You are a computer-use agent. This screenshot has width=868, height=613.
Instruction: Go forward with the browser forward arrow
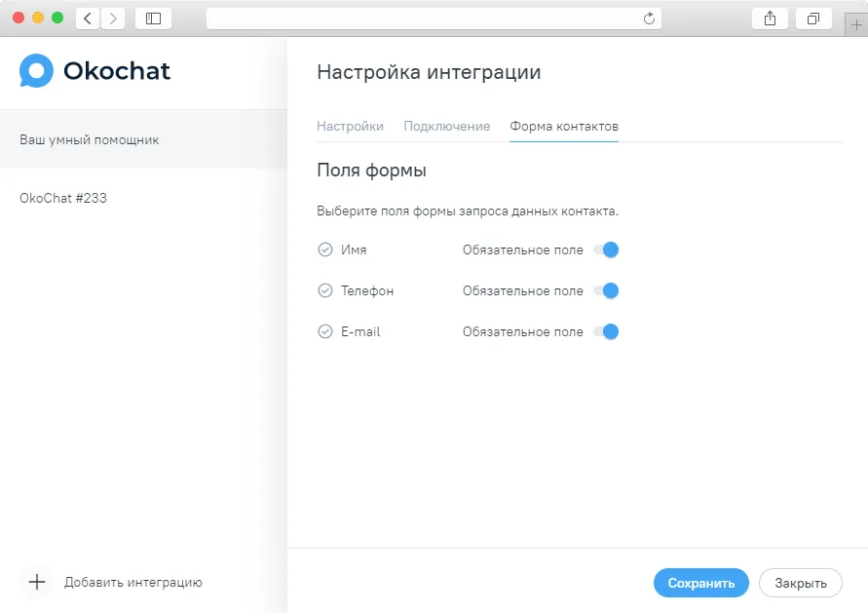[x=113, y=19]
